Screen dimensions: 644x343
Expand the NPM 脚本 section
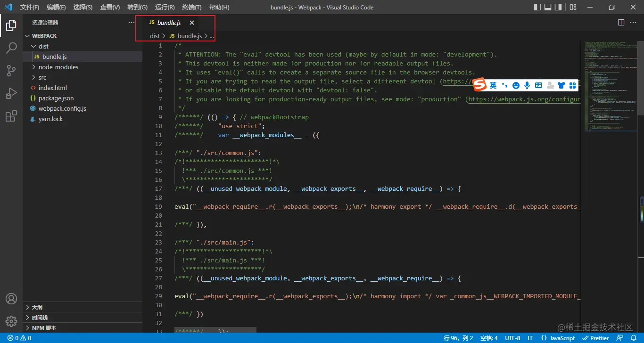click(83, 328)
